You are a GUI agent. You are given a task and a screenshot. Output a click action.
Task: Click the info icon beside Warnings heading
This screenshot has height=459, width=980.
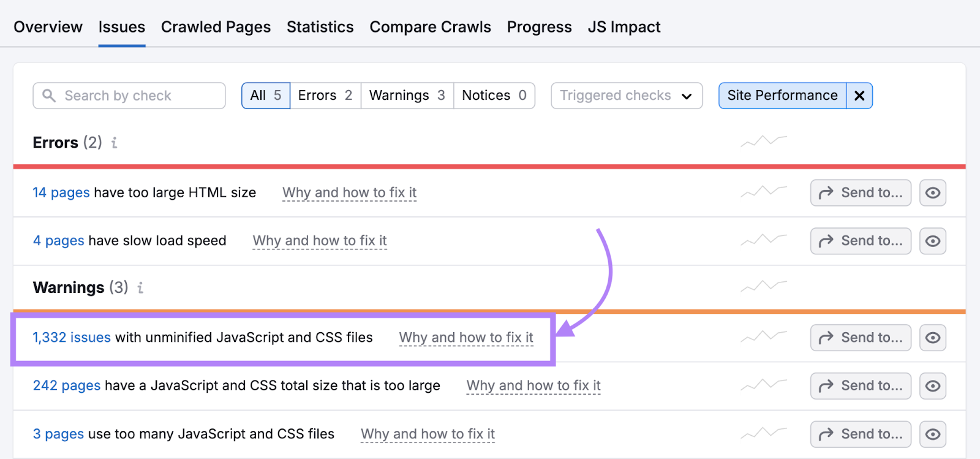(140, 287)
